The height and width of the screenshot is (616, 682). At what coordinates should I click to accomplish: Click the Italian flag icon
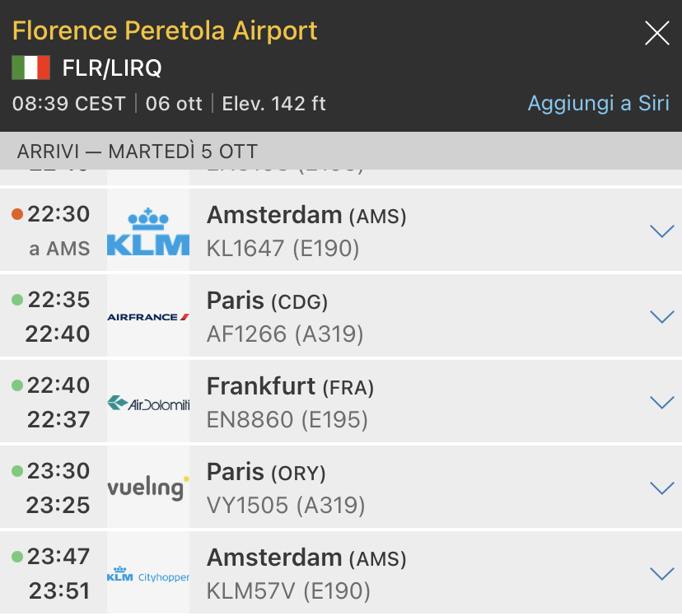(x=30, y=68)
